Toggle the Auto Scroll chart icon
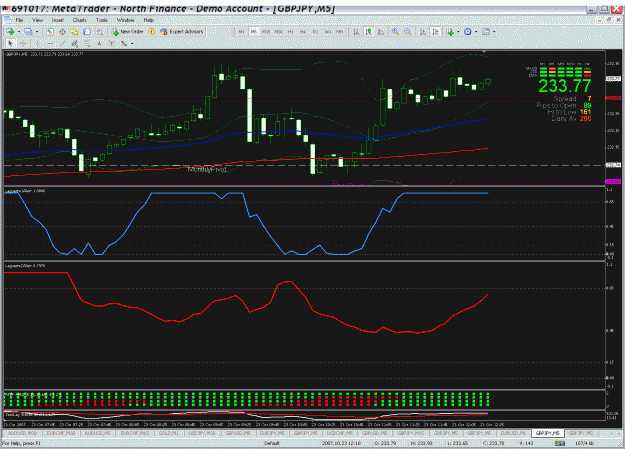This screenshot has height=449, width=625. (423, 32)
